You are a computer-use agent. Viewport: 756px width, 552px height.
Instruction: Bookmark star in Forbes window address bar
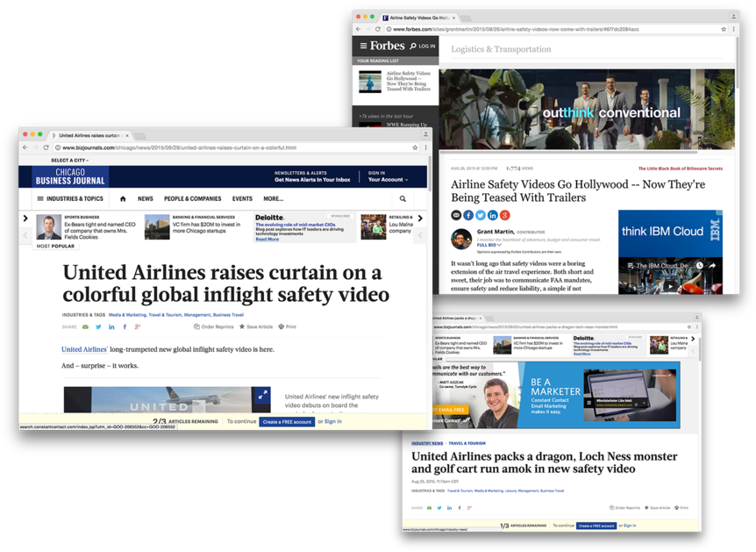[724, 29]
